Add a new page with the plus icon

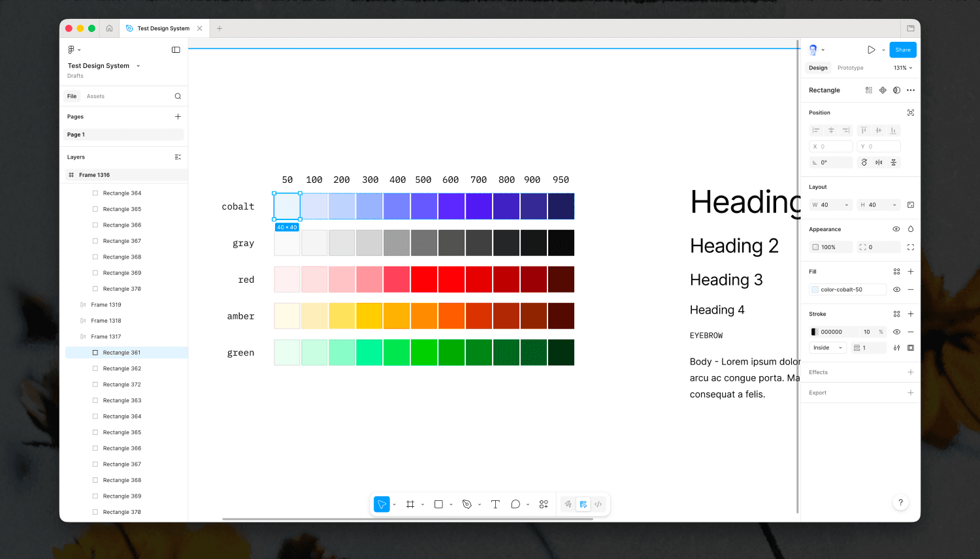click(178, 116)
